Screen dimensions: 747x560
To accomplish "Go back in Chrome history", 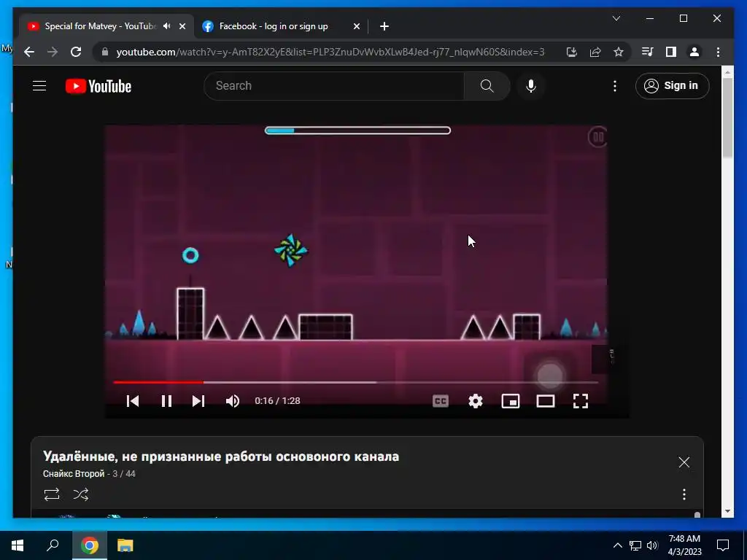I will point(29,52).
